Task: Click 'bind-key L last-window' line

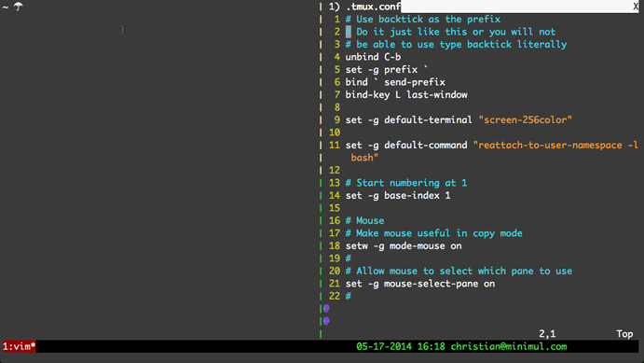Action: (x=406, y=94)
